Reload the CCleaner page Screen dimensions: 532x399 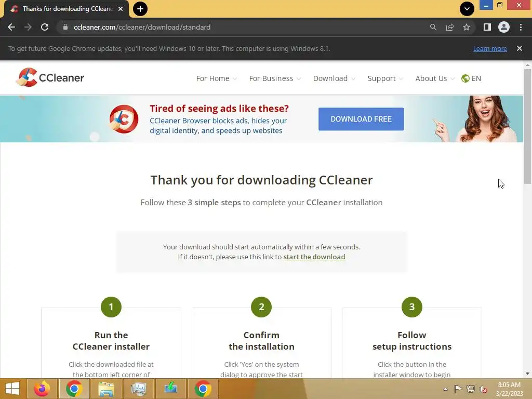click(45, 27)
